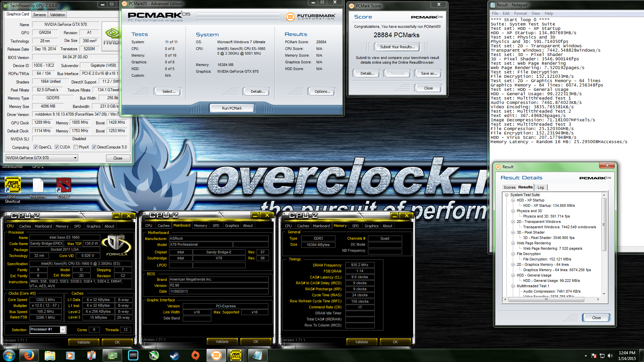Collapse the System Test Suite node
644x362 pixels.
[x=506, y=195]
